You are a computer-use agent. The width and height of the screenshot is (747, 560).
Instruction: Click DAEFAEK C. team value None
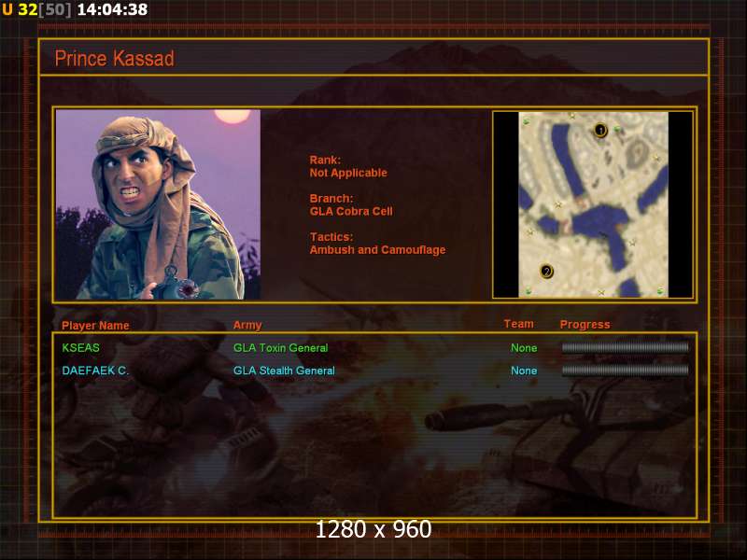point(524,371)
